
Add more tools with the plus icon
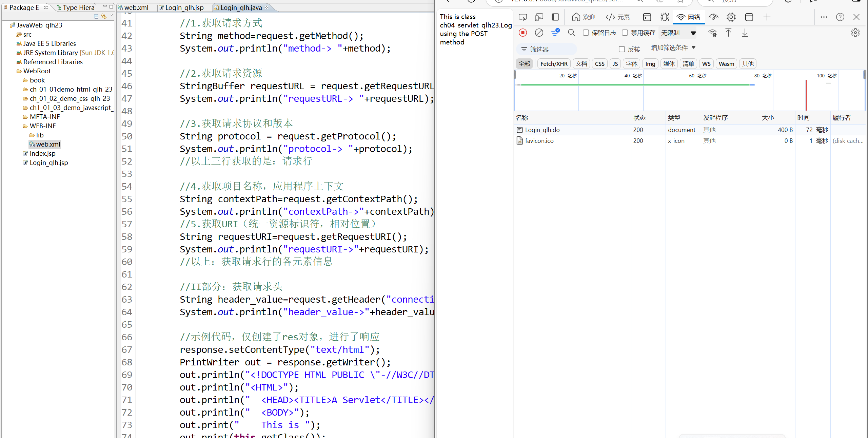[x=767, y=17]
